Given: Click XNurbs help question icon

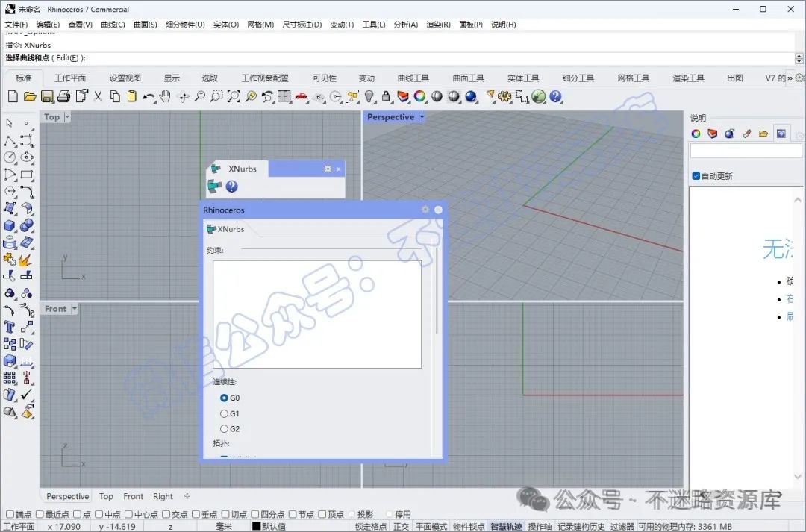Looking at the screenshot, I should 232,187.
